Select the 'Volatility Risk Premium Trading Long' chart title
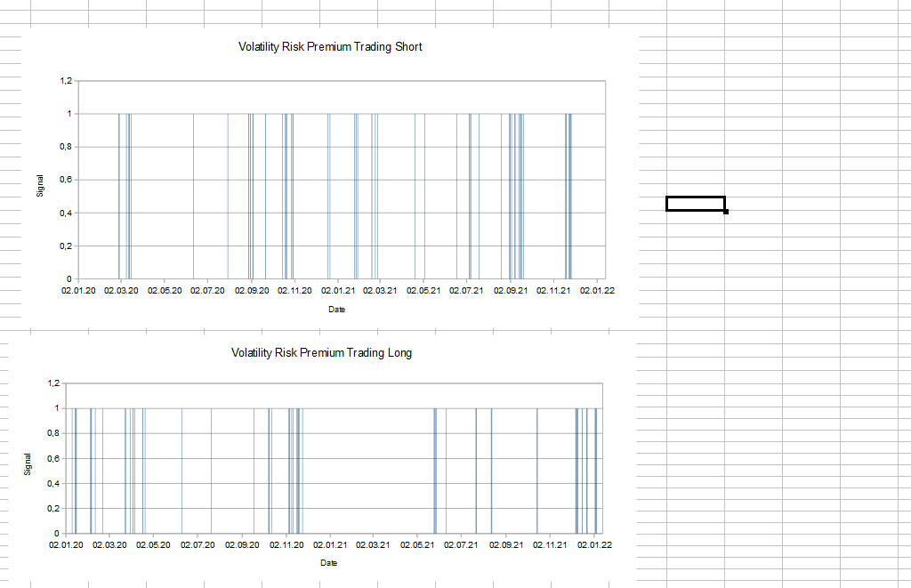The image size is (911, 588). 321,353
